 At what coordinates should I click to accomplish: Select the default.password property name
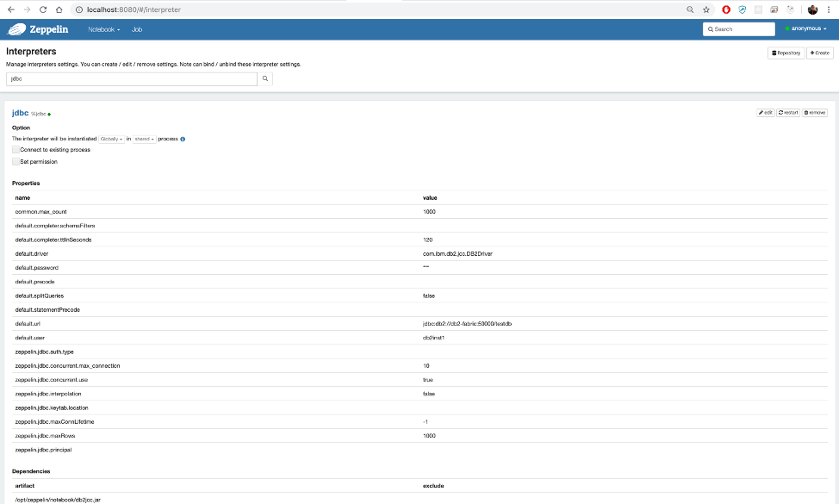tap(36, 268)
